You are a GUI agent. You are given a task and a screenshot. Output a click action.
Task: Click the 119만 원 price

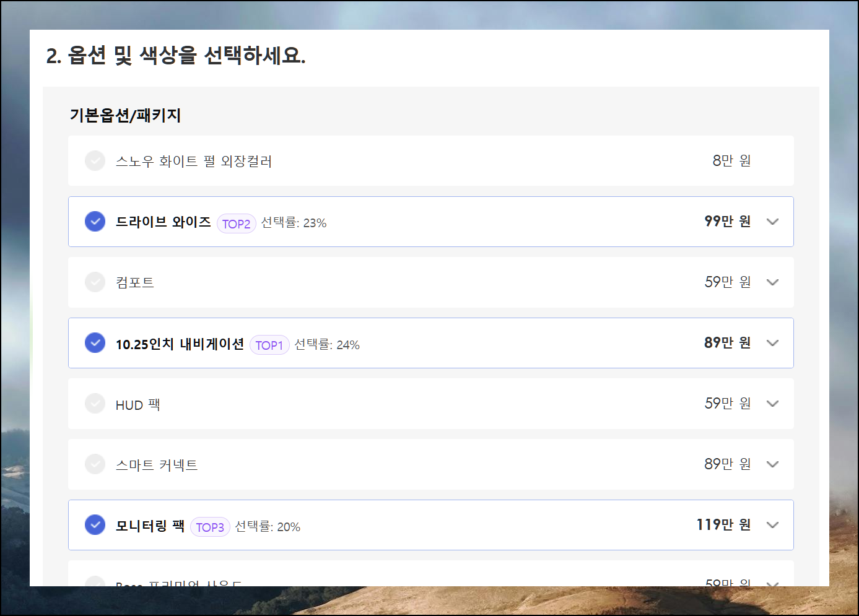click(x=723, y=524)
